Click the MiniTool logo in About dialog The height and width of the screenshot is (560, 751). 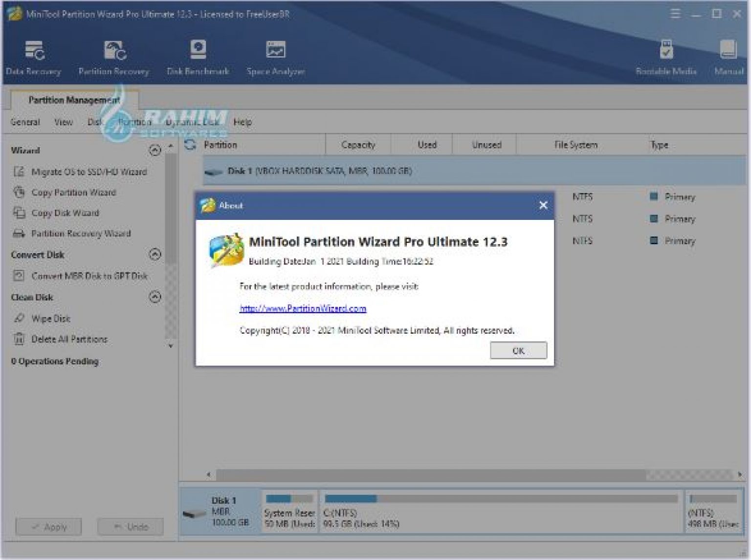click(226, 250)
